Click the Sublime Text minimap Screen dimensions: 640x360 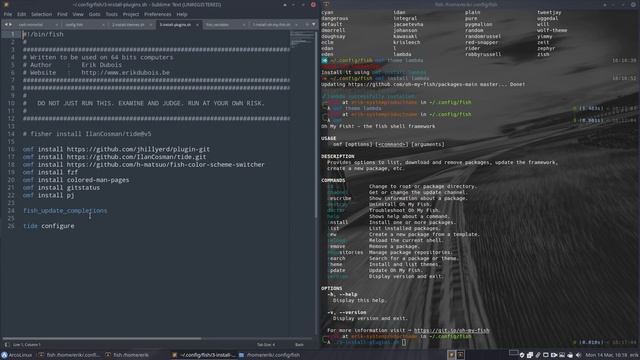pos(302,39)
